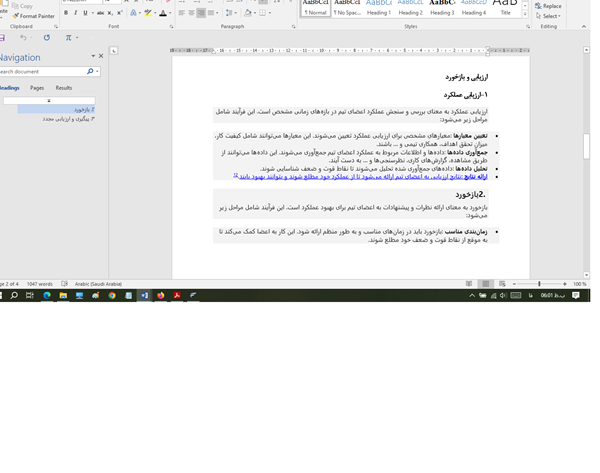600x473 pixels.
Task: Click the Redo icon
Action: click(x=45, y=38)
